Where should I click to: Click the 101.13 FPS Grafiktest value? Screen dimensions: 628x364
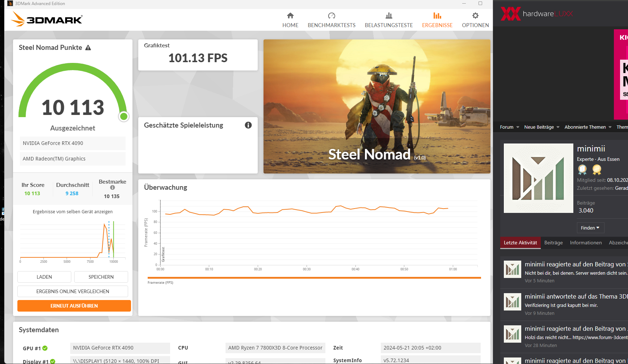click(198, 58)
